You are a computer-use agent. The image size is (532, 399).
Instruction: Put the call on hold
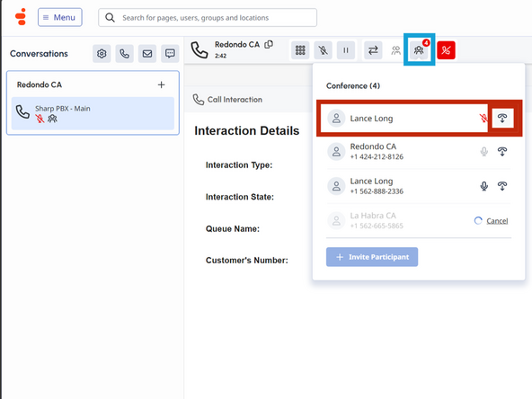[346, 50]
